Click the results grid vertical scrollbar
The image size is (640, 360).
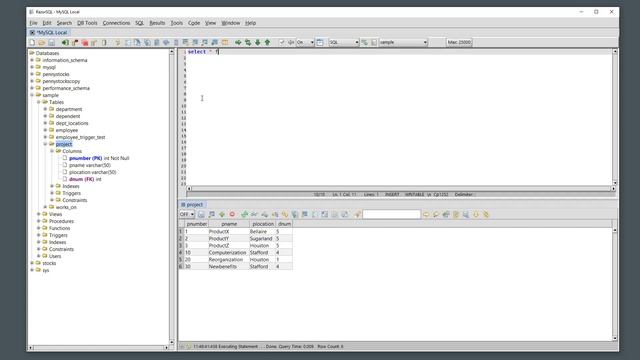click(x=615, y=284)
